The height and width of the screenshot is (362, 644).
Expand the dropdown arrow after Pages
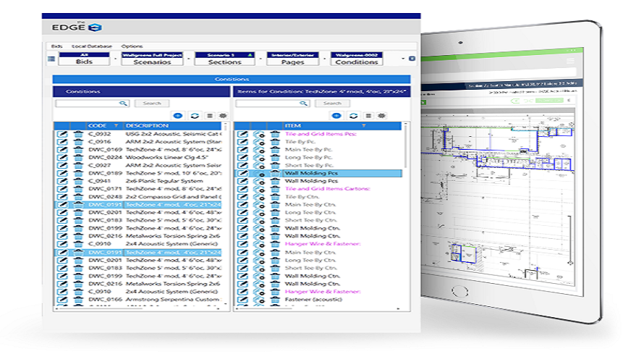point(324,59)
